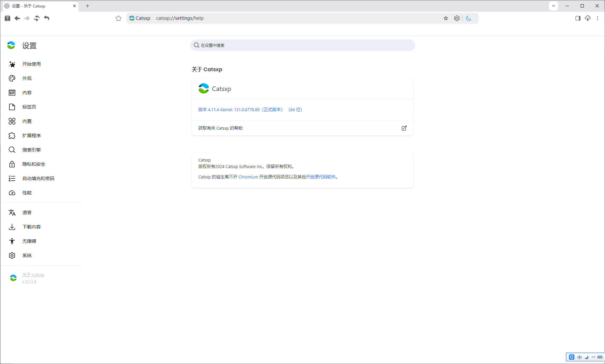The image size is (605, 364).
Task: Click the 在设置中搜索 search box
Action: pyautogui.click(x=303, y=45)
